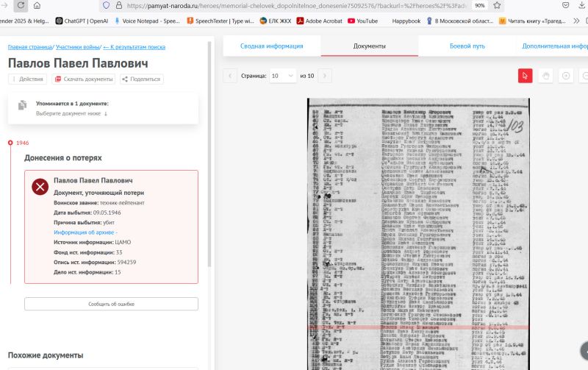Click Причина выбытия value убит

click(109, 223)
